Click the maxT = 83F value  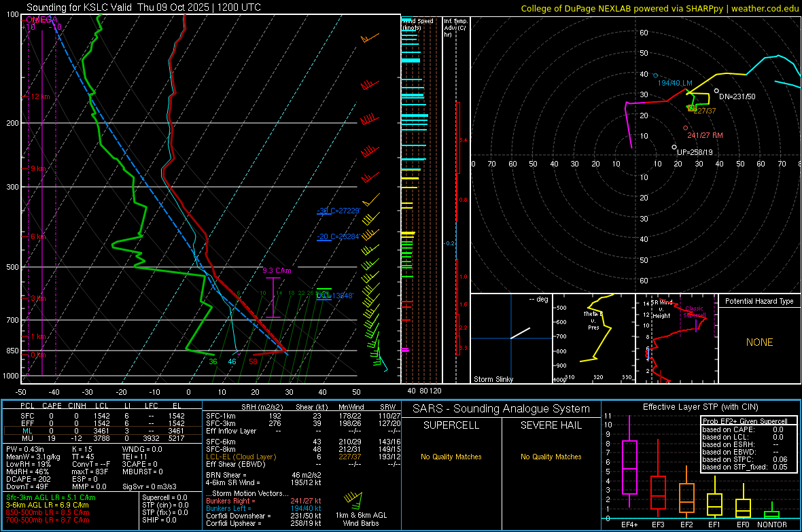90,472
